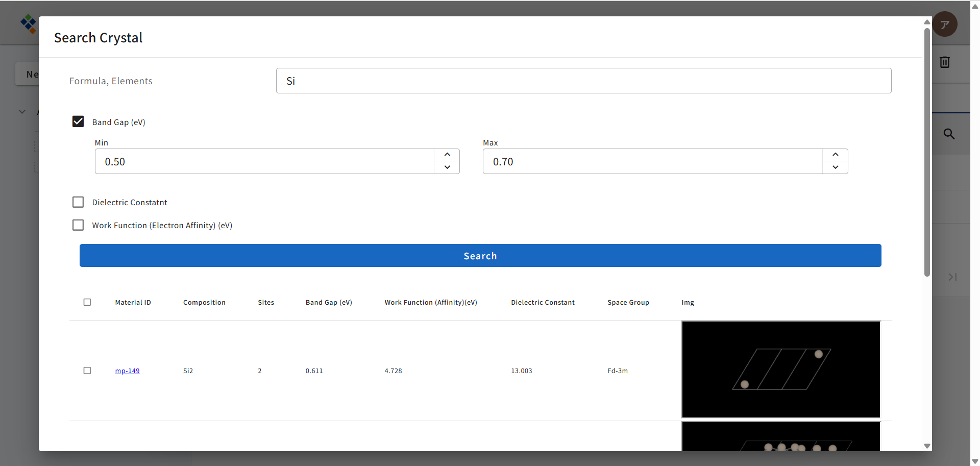Click the trash delete icon
Screen dimensions: 980x466
click(944, 62)
